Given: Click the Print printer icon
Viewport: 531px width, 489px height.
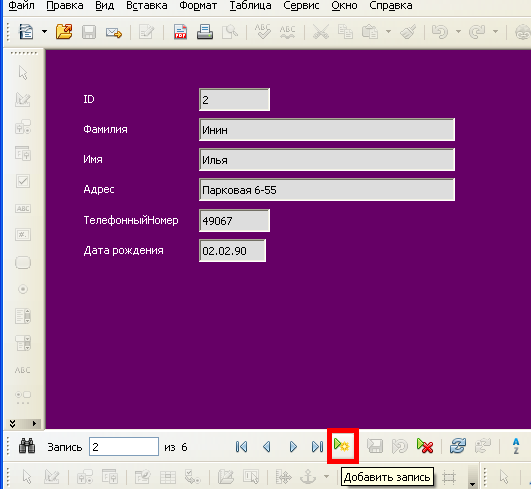Looking at the screenshot, I should pos(205,32).
